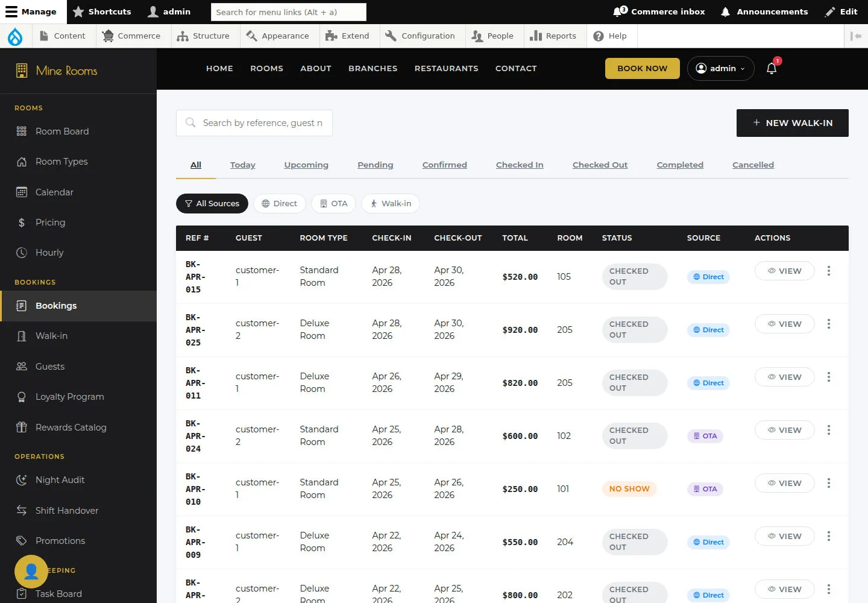Open the notifications bell icon
868x603 pixels.
coord(772,68)
